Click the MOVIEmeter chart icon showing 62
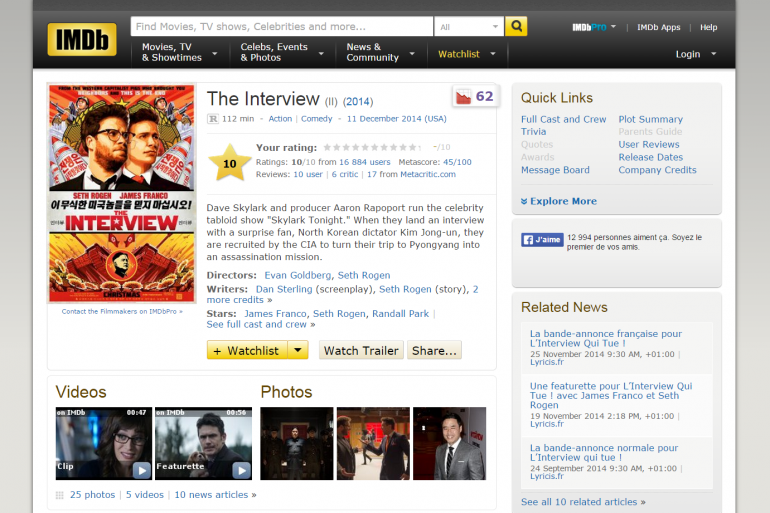The width and height of the screenshot is (770, 513). pos(474,96)
